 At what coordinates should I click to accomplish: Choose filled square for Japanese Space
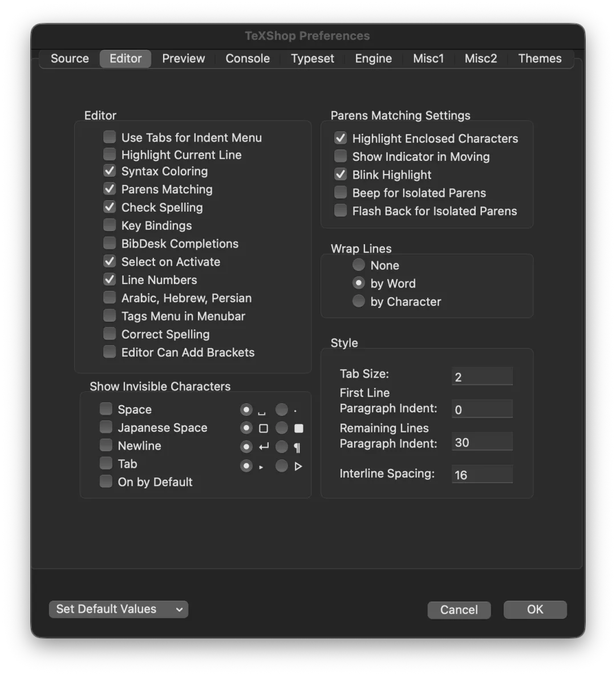click(282, 428)
